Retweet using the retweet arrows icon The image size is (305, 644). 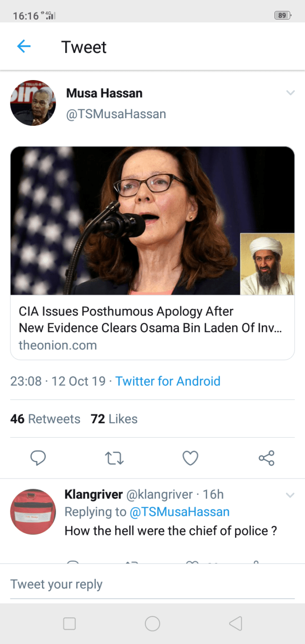click(114, 458)
